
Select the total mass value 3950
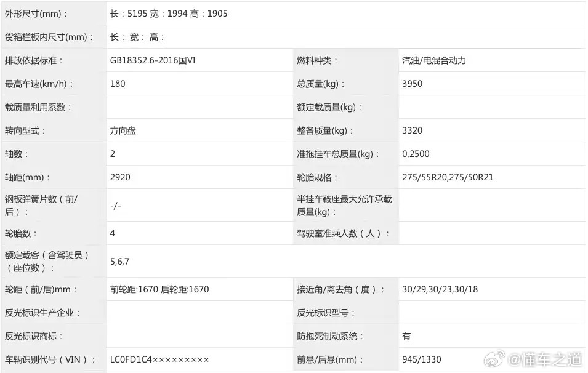412,84
